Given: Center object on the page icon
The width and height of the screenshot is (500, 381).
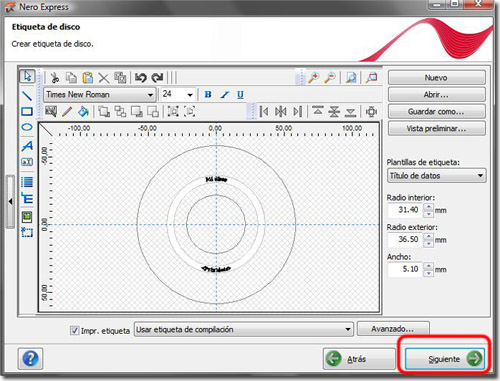Looking at the screenshot, I should tap(371, 111).
